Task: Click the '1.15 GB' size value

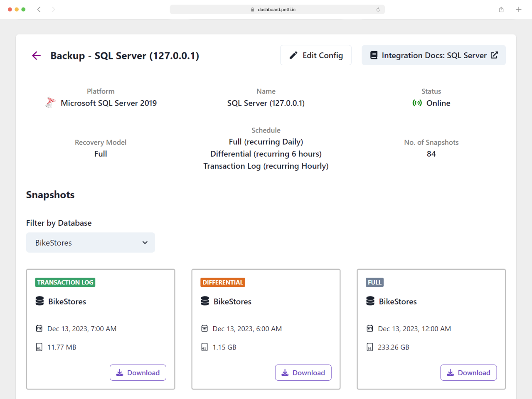Action: (x=224, y=347)
